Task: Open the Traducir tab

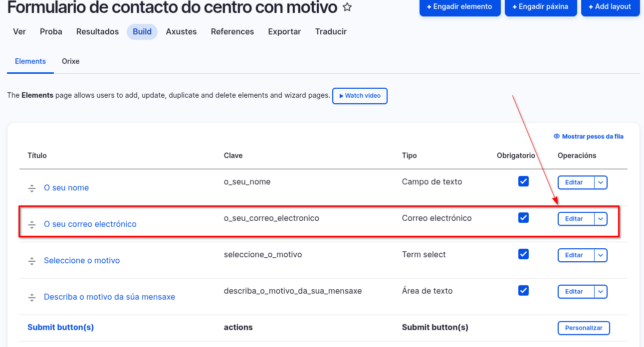Action: pos(331,31)
